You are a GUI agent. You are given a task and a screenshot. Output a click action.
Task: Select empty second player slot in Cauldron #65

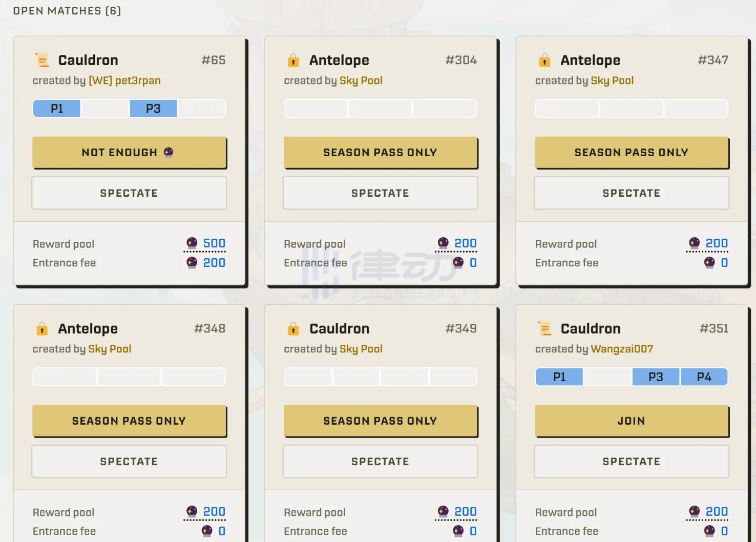click(105, 109)
